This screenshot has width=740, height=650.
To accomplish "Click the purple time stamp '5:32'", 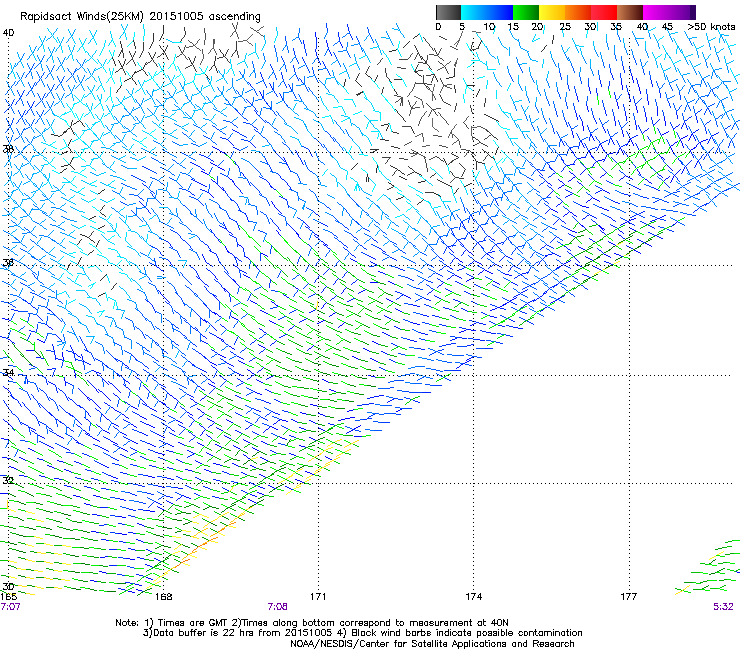I will pyautogui.click(x=723, y=606).
